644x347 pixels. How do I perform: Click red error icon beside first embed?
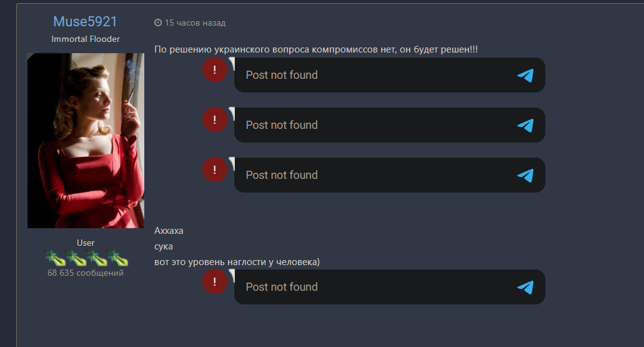[x=215, y=70]
